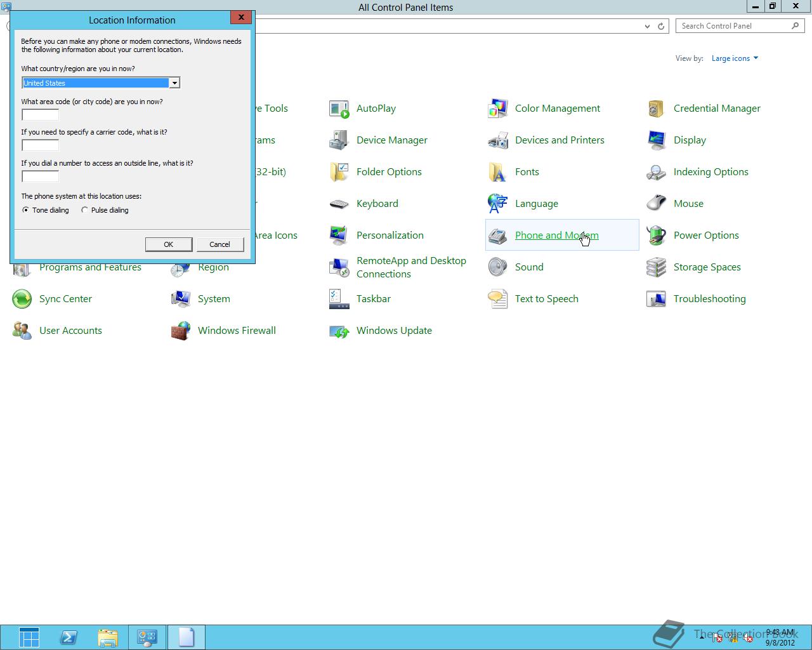
Task: Open the Mouse link
Action: click(688, 204)
